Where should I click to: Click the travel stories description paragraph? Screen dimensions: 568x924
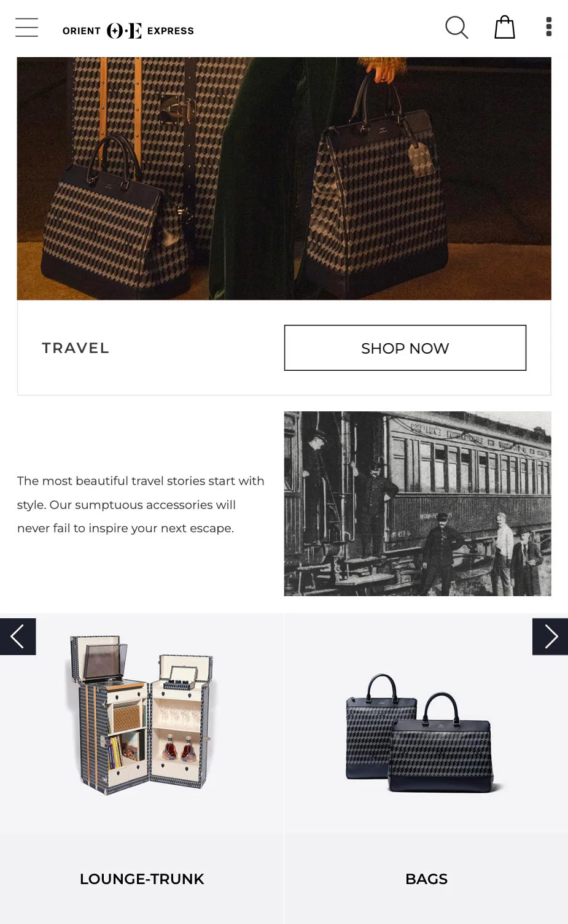click(x=141, y=505)
